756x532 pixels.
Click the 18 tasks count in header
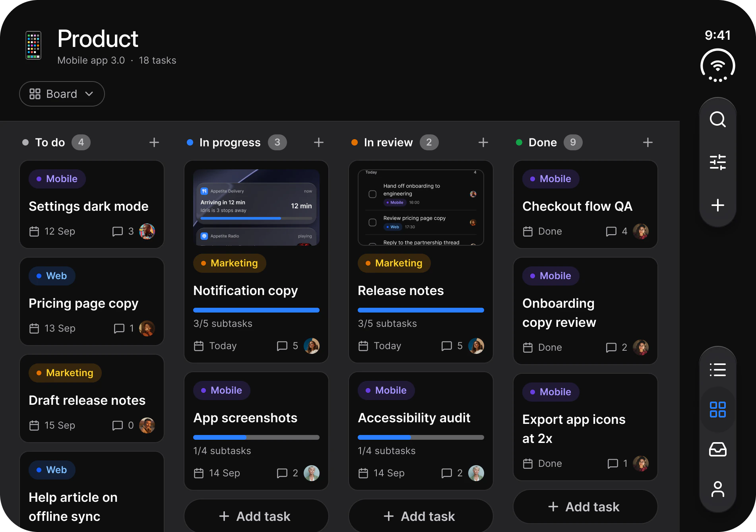(157, 60)
